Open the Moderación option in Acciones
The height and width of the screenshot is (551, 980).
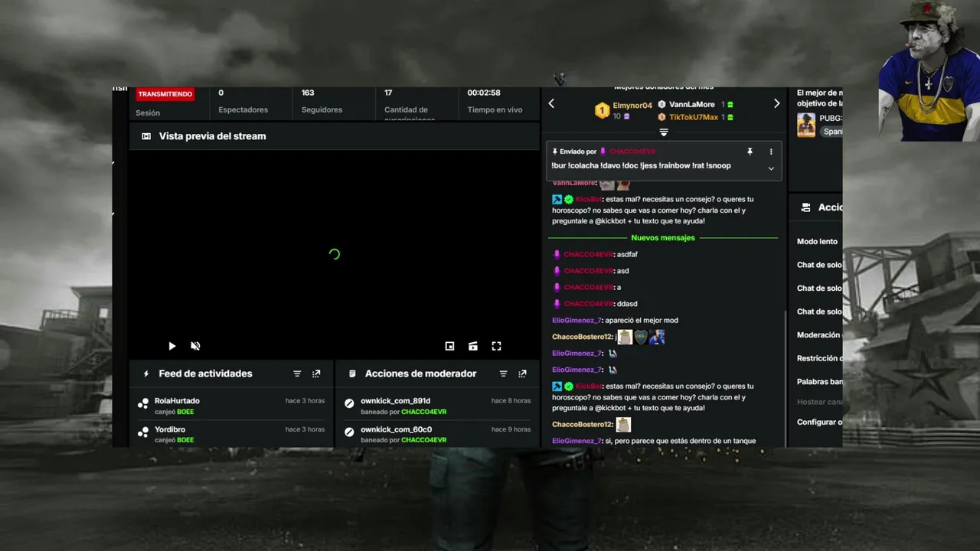(x=818, y=335)
